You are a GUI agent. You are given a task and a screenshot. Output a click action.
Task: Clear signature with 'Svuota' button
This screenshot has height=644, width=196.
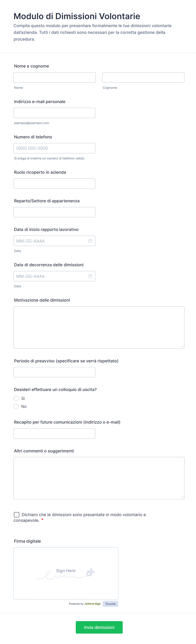[x=110, y=603]
